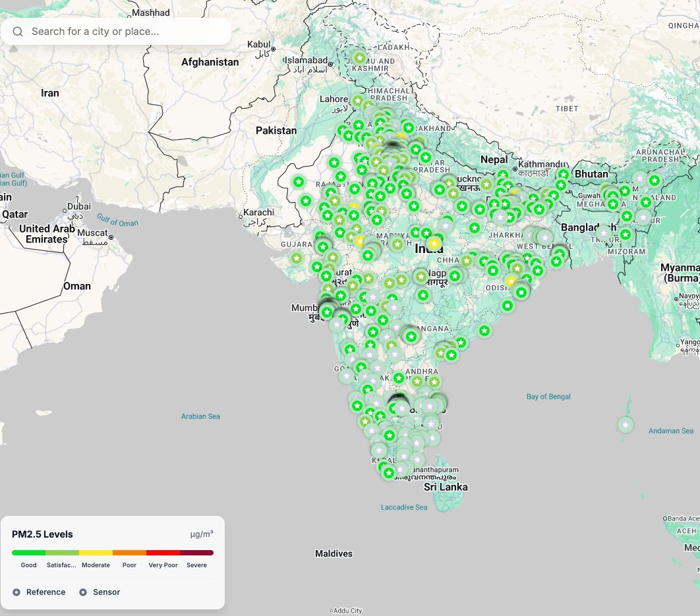Viewport: 700px width, 616px height.
Task: Select the westernmost green marker in Rajasthan
Action: (298, 182)
